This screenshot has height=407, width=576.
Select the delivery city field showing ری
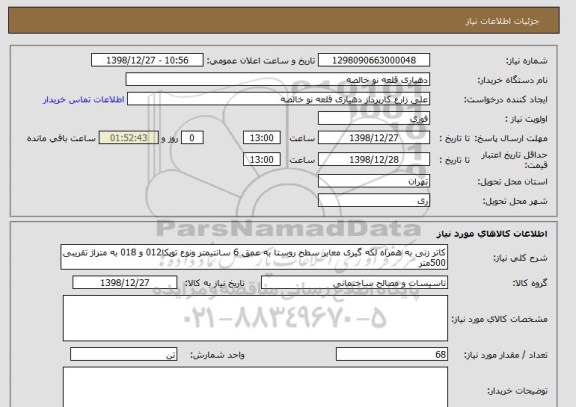(374, 201)
